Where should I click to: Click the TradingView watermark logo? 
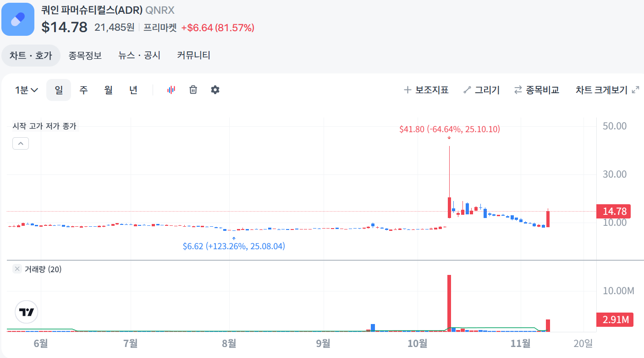coord(26,312)
